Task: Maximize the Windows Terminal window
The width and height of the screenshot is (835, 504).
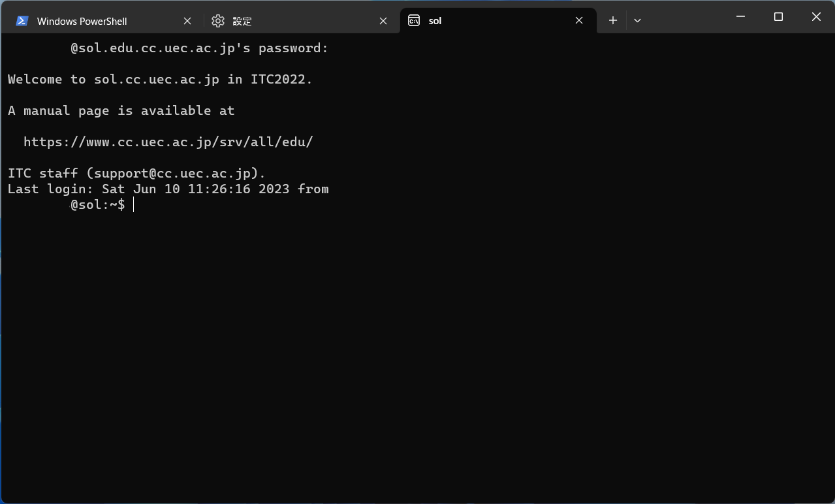Action: click(x=778, y=17)
